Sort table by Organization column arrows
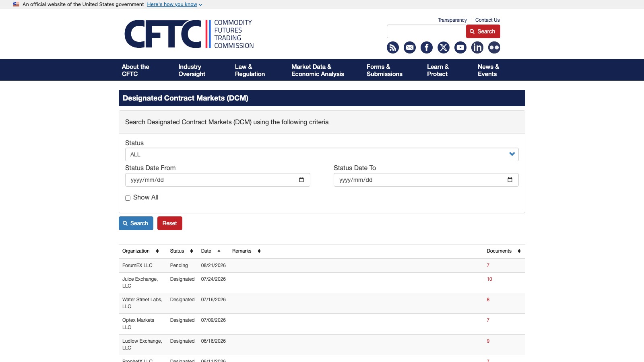The height and width of the screenshot is (362, 644). coord(157,251)
